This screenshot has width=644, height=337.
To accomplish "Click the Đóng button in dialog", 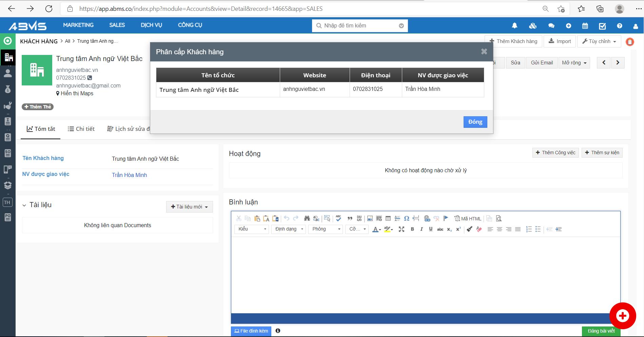I will point(475,122).
